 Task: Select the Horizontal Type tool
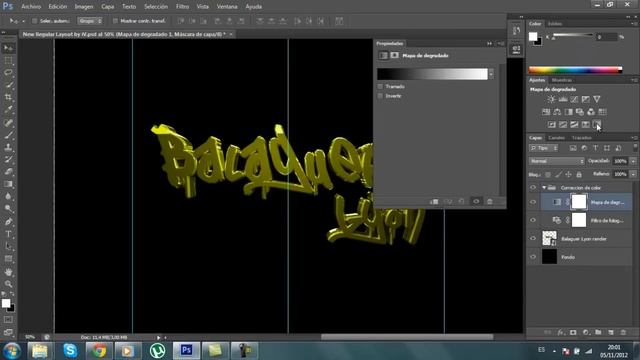tap(8, 234)
